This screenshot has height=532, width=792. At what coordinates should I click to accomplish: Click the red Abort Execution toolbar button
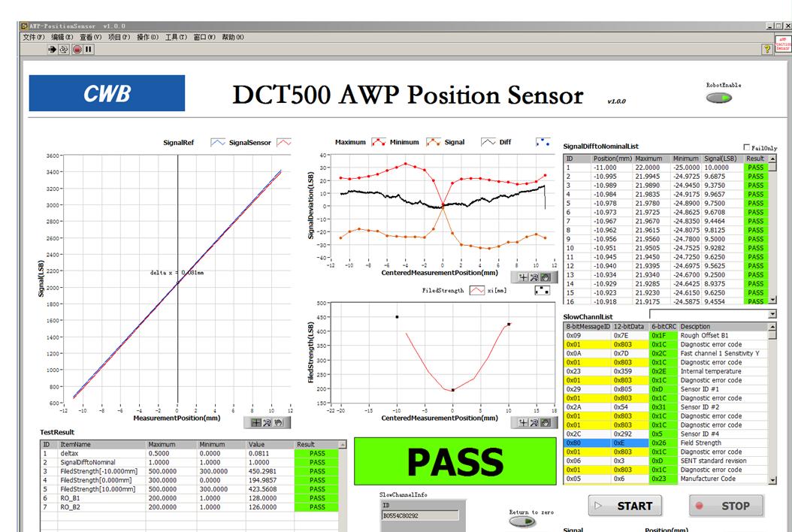click(x=77, y=49)
